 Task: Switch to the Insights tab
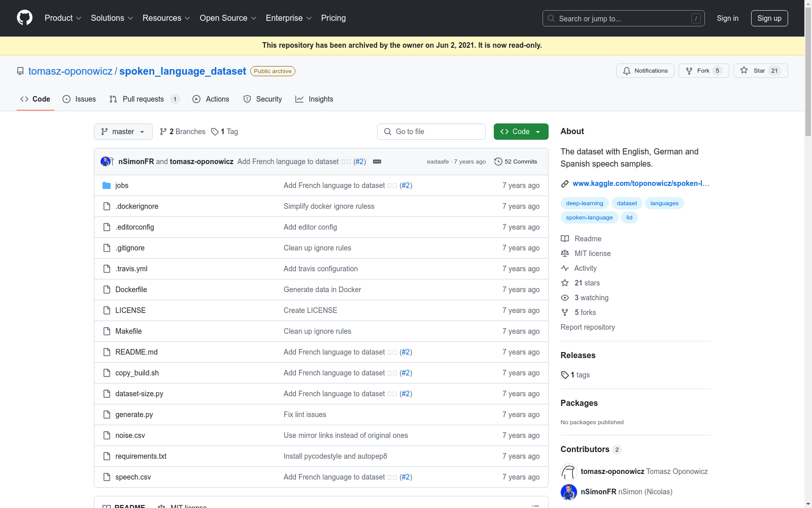[x=314, y=99]
